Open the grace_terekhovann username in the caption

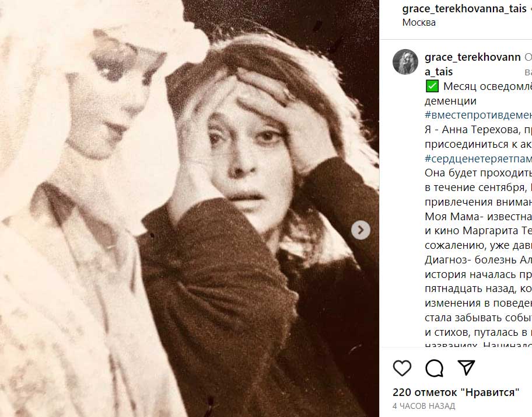pyautogui.click(x=473, y=64)
